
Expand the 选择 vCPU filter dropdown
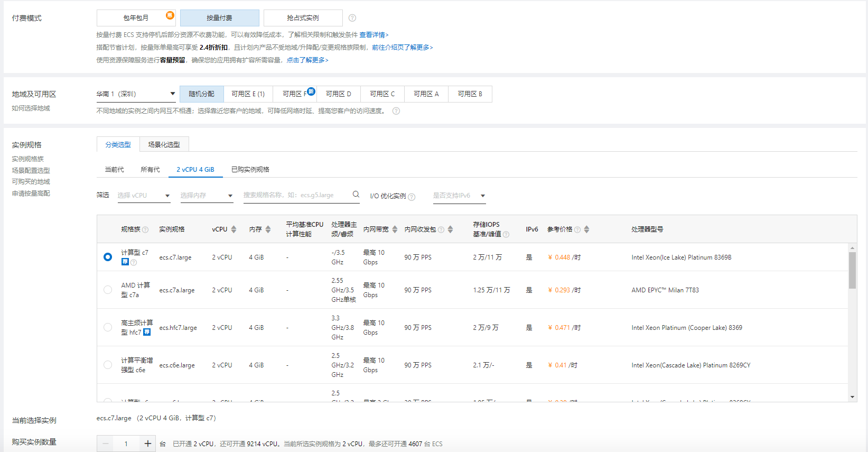tap(144, 196)
